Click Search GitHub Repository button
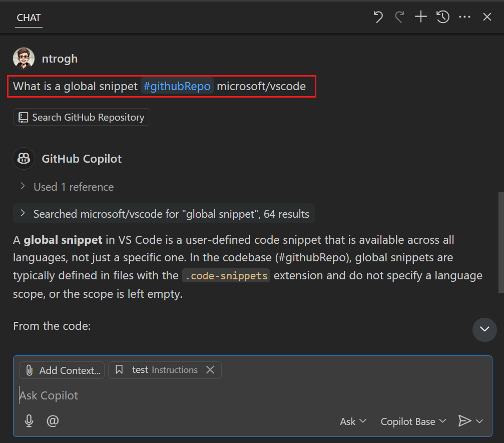Viewport: 504px width, 443px height. coord(82,118)
